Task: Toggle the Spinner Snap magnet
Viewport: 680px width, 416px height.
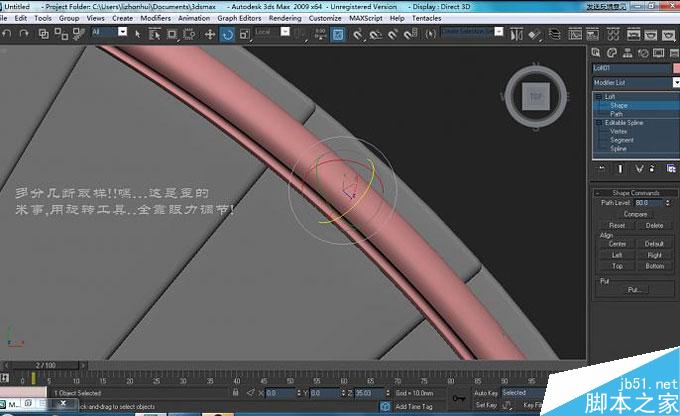Action: pos(410,34)
